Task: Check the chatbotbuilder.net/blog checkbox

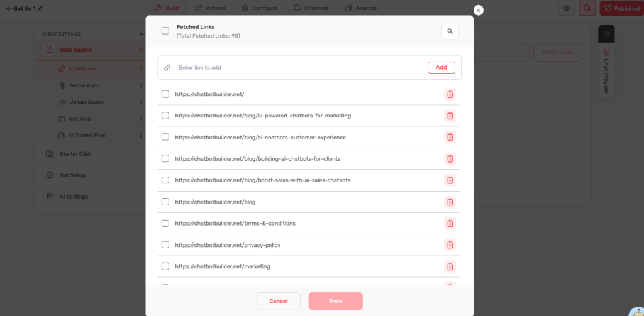Action: coord(165,202)
